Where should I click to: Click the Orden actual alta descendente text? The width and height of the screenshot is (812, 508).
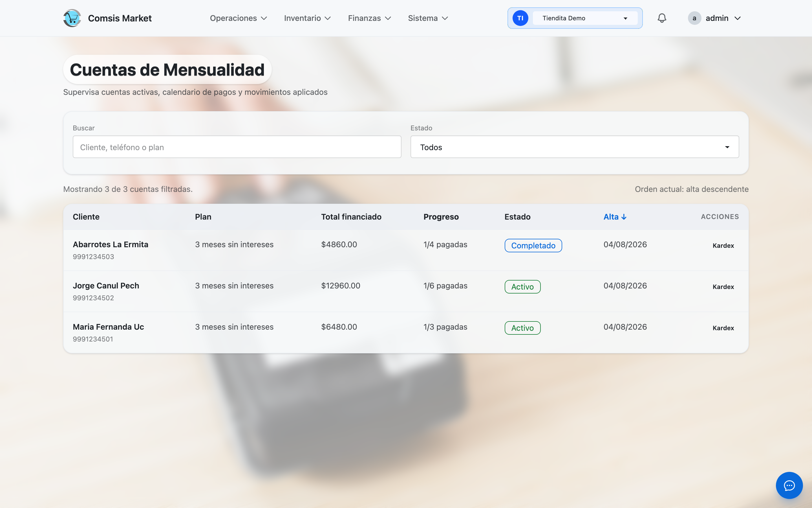(x=692, y=189)
